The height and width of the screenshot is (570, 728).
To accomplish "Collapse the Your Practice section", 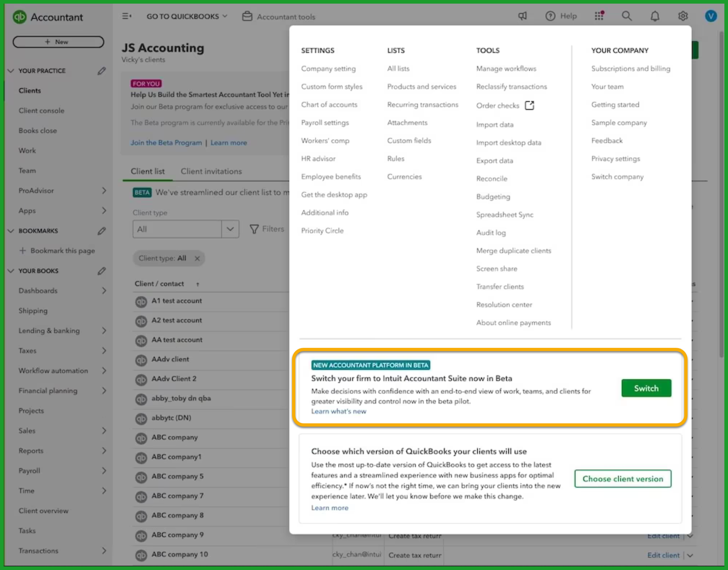I will [x=11, y=71].
